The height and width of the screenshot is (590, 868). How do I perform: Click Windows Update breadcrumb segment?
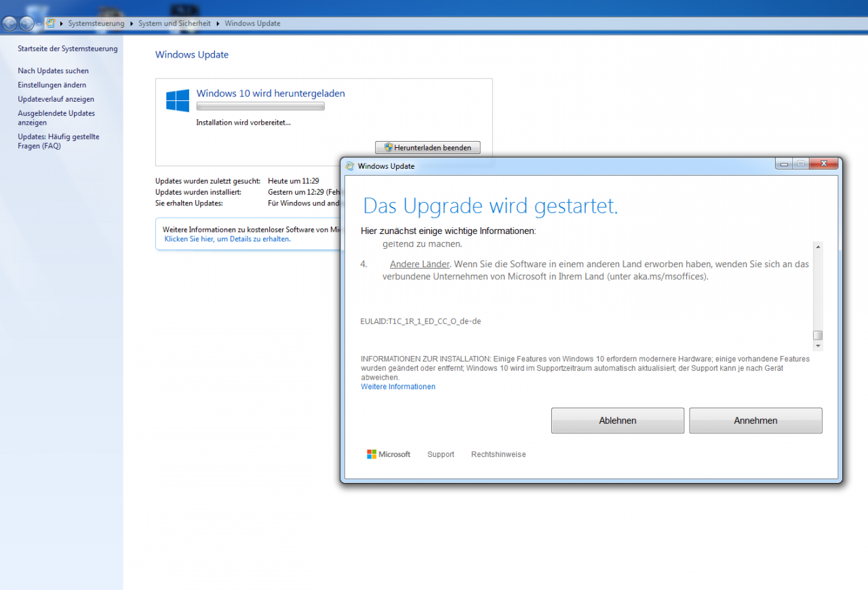coord(252,23)
